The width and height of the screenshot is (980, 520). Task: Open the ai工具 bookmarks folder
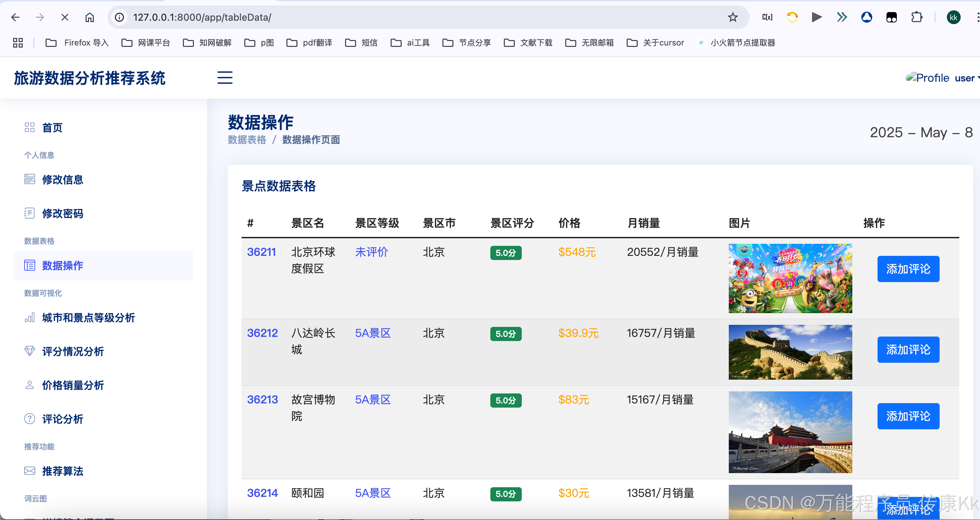click(x=411, y=42)
